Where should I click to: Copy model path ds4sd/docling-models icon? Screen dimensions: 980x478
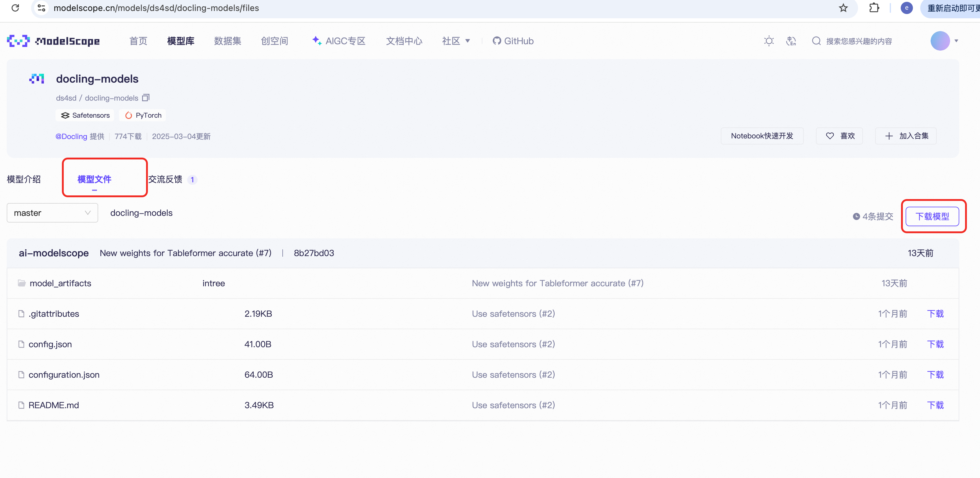[x=146, y=98]
